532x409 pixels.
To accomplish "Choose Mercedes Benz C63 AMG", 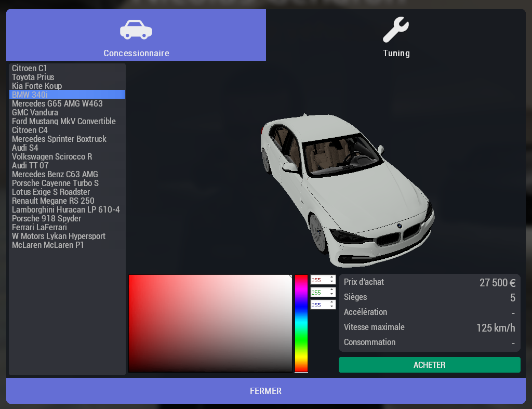I will tap(67, 174).
